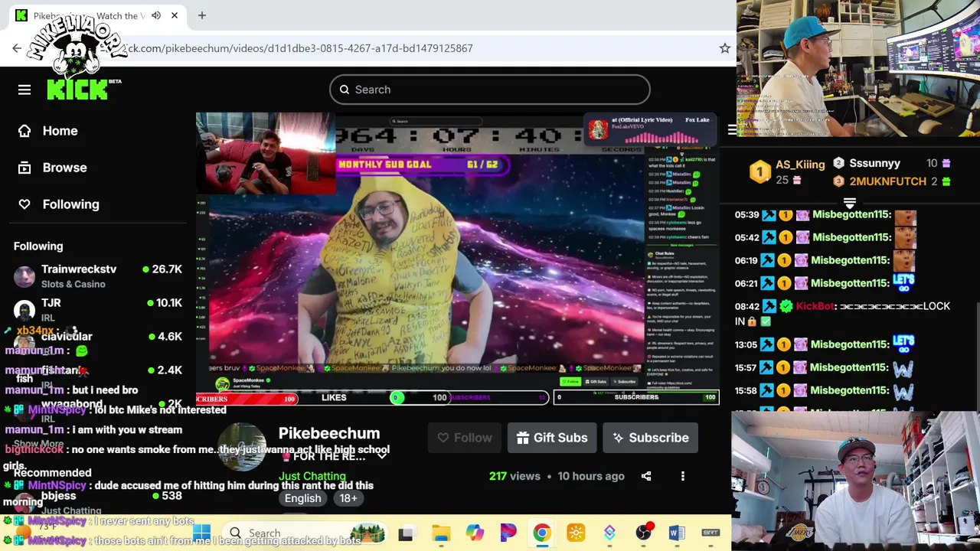Screen dimensions: 980x551
Task: Toggle the Kick sidebar hamburger menu
Action: click(24, 90)
